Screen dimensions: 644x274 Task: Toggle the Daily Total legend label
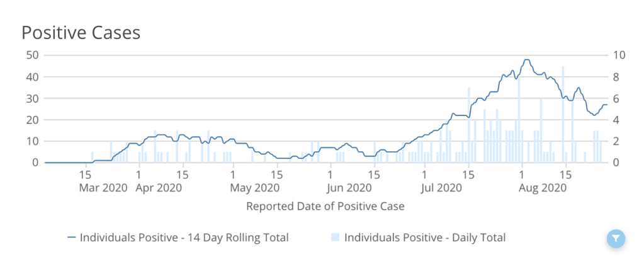coord(425,237)
